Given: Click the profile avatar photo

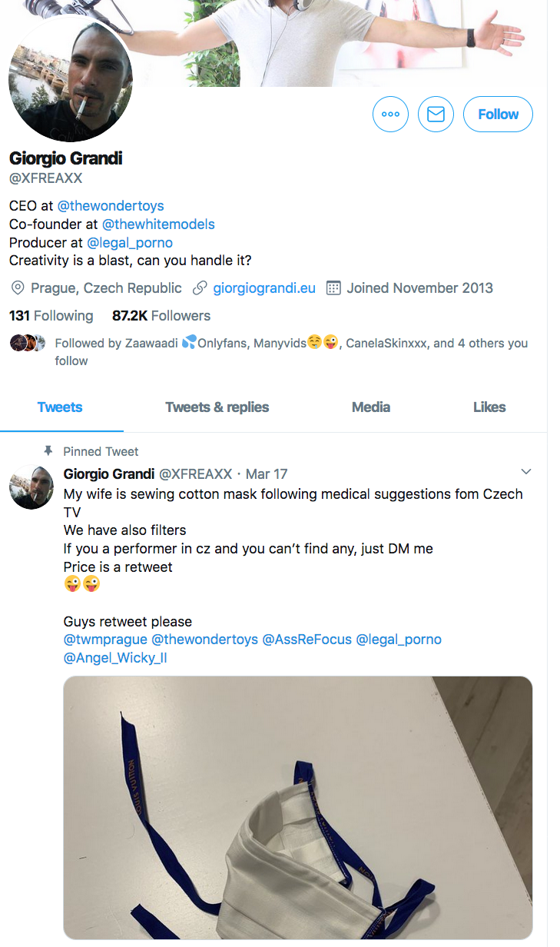Looking at the screenshot, I should pyautogui.click(x=70, y=81).
